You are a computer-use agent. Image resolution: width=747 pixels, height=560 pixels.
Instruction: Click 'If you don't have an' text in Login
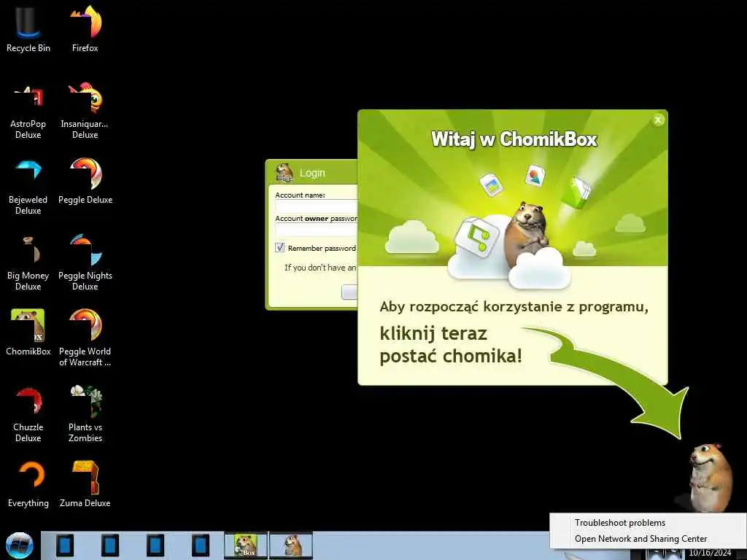pos(320,268)
